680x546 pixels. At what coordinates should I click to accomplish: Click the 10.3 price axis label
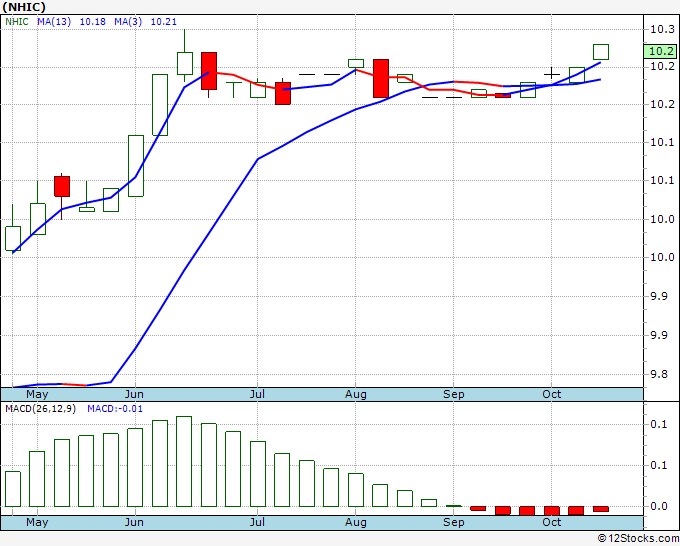click(x=662, y=29)
